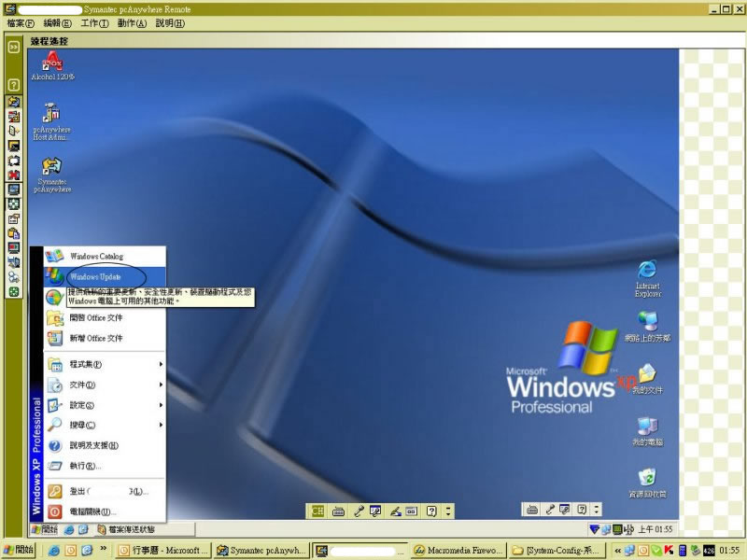Select pcAnywhere Host Admin desktop icon

(52, 122)
